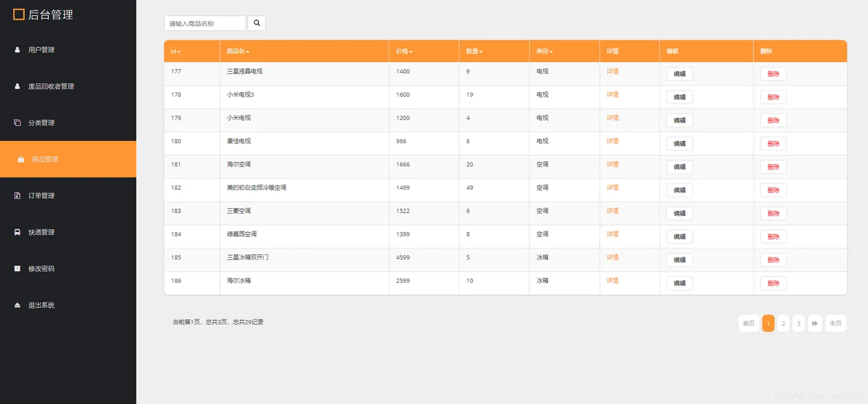Sort by 类别 column caret
The height and width of the screenshot is (404, 868).
click(551, 52)
